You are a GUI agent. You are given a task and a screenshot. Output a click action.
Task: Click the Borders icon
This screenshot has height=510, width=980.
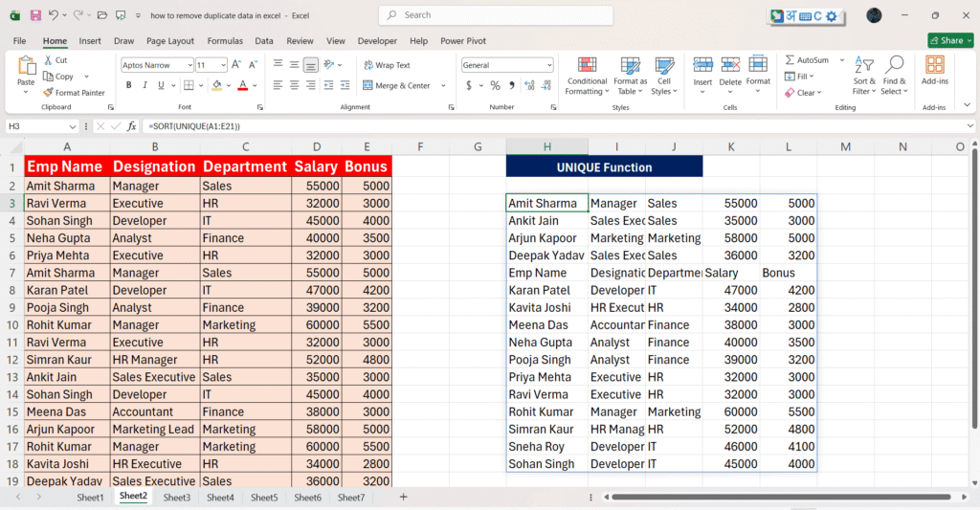point(189,85)
